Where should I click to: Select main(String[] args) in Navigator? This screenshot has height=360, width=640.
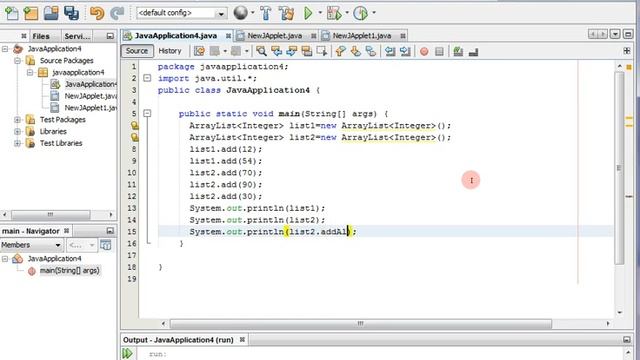[x=69, y=270]
